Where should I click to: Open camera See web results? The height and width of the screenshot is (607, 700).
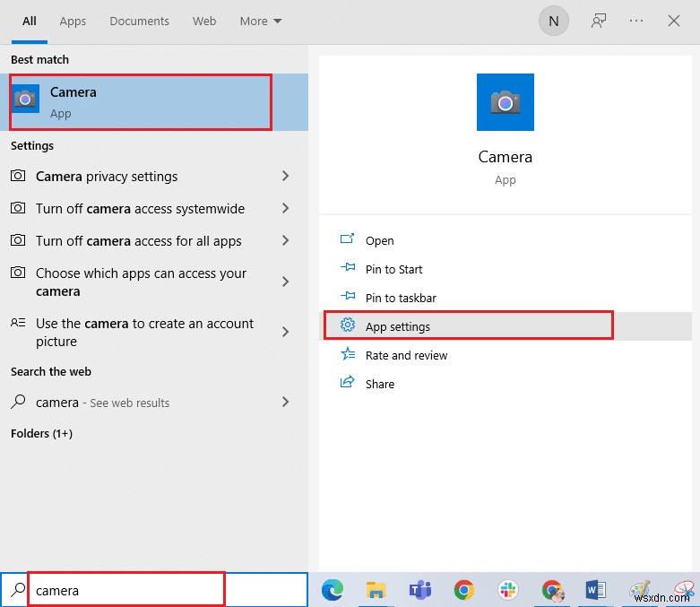coord(154,402)
